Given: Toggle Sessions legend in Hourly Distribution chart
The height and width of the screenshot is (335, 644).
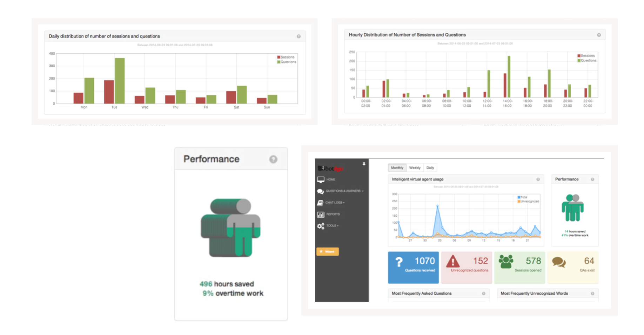Looking at the screenshot, I should pos(586,56).
